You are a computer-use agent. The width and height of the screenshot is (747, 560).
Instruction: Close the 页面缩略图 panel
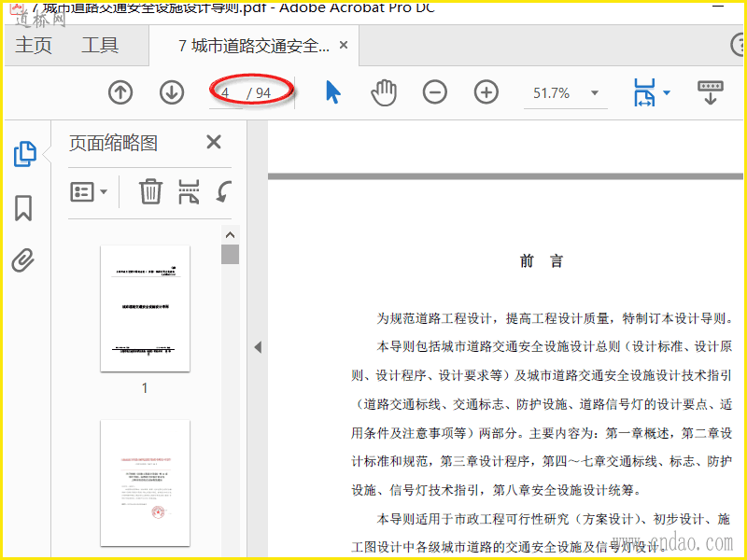coord(214,142)
